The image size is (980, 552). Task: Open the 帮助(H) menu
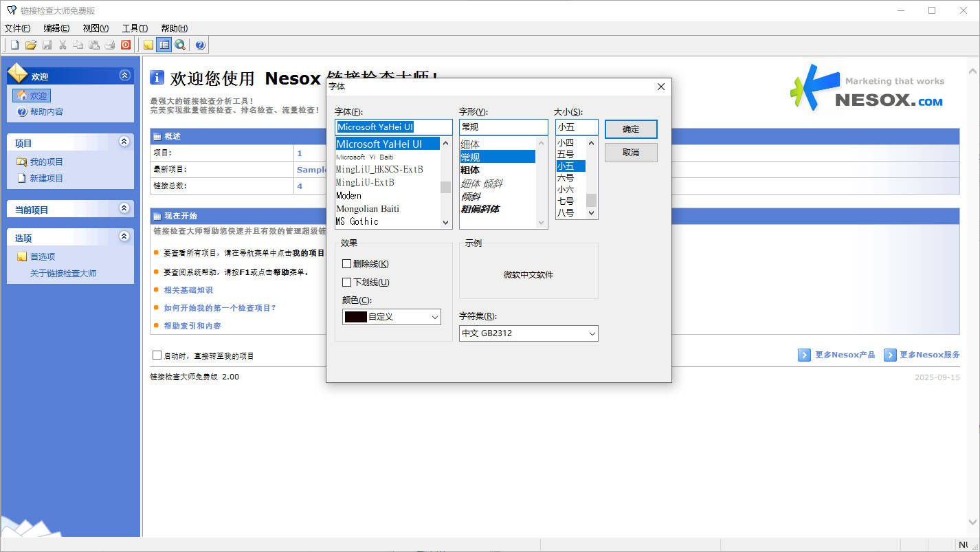(174, 28)
